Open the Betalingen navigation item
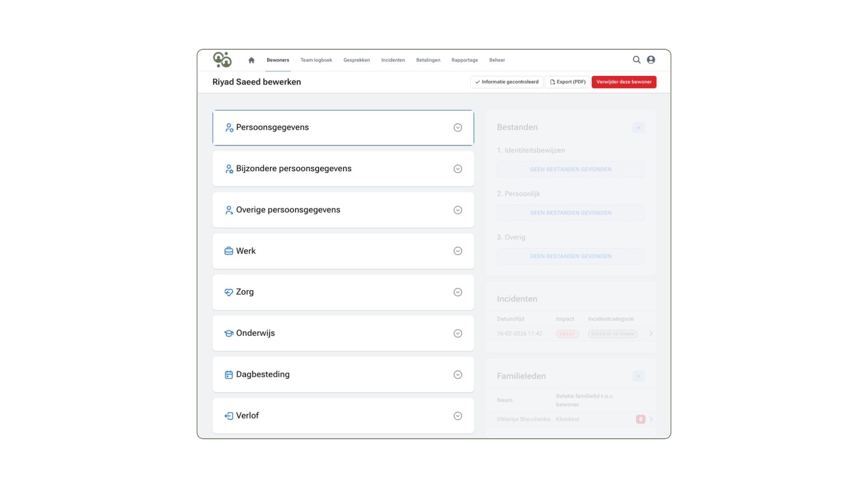Viewport: 868px width, 488px height. tap(428, 60)
